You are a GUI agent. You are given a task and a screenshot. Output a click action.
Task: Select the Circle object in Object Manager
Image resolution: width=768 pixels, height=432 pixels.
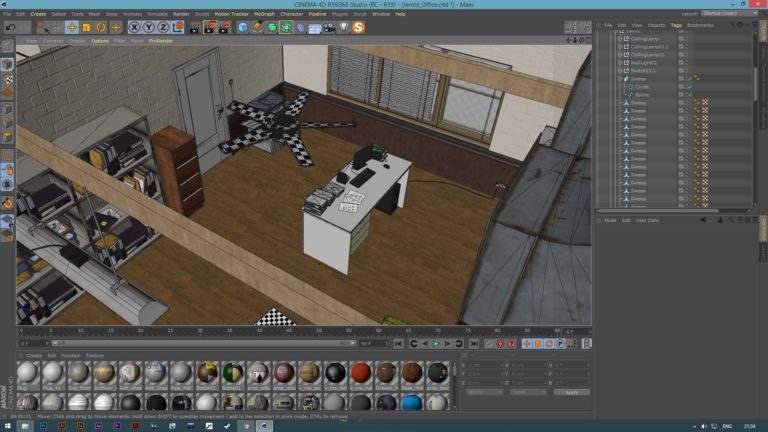tap(642, 87)
